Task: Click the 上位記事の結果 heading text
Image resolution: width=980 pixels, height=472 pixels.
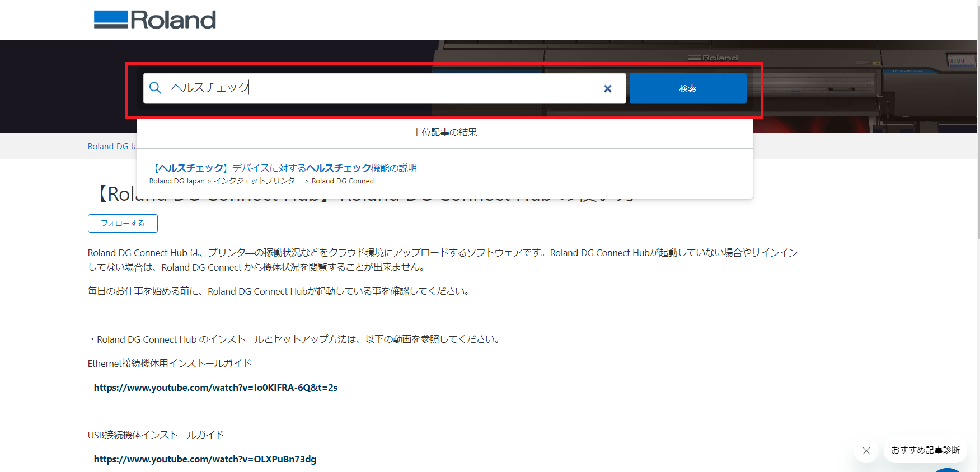Action: coord(445,133)
